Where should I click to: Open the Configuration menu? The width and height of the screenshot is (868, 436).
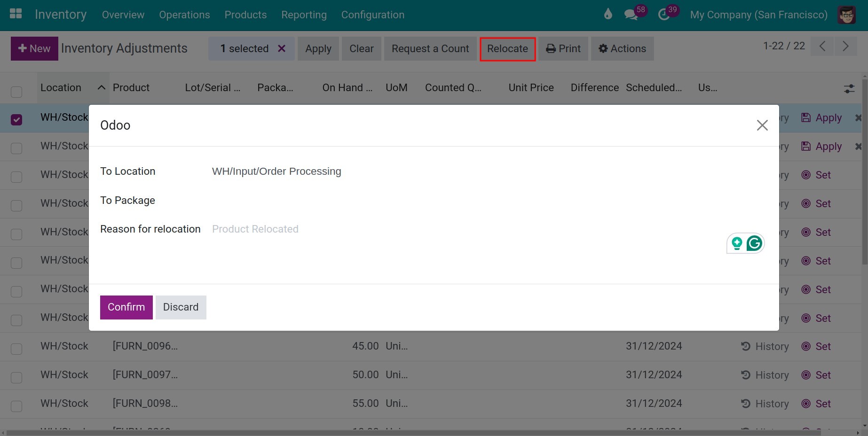click(373, 15)
